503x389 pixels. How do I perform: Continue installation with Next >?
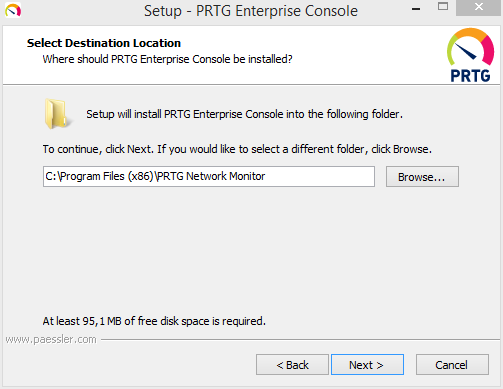367,365
